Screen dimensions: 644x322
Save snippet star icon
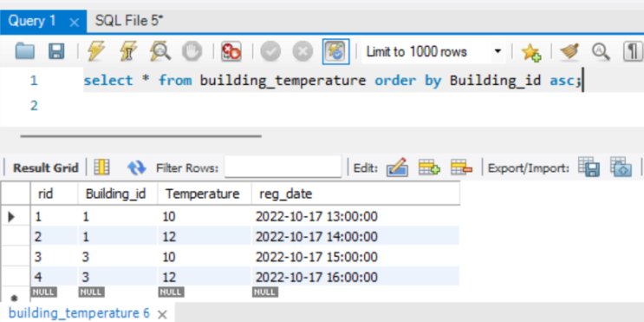(x=531, y=52)
